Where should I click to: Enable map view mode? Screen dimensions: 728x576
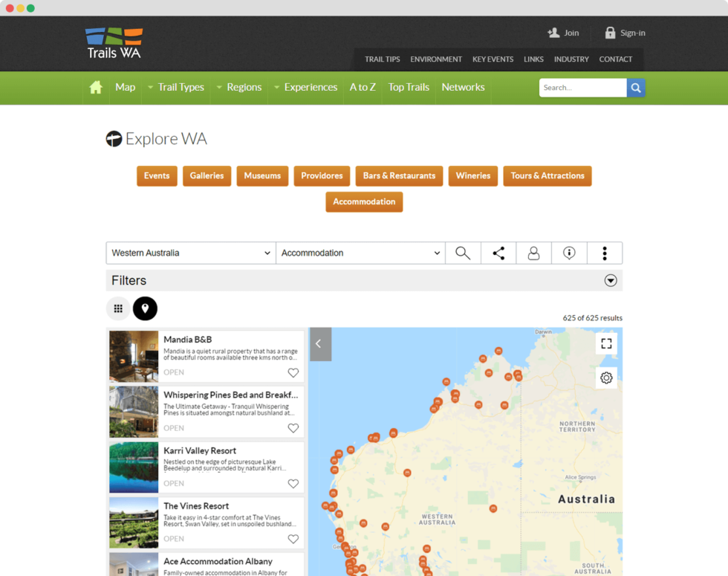pyautogui.click(x=145, y=308)
